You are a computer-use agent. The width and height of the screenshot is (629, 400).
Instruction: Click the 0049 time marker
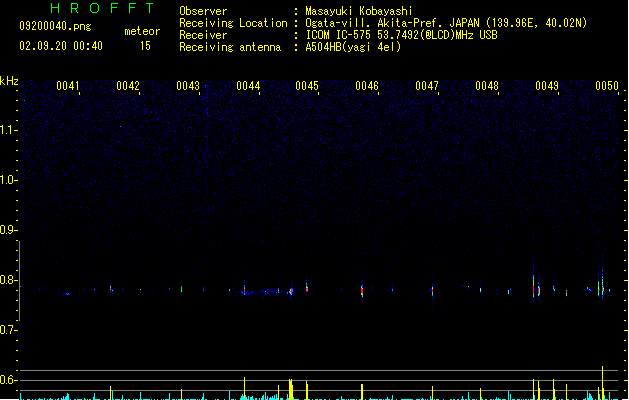coord(547,86)
